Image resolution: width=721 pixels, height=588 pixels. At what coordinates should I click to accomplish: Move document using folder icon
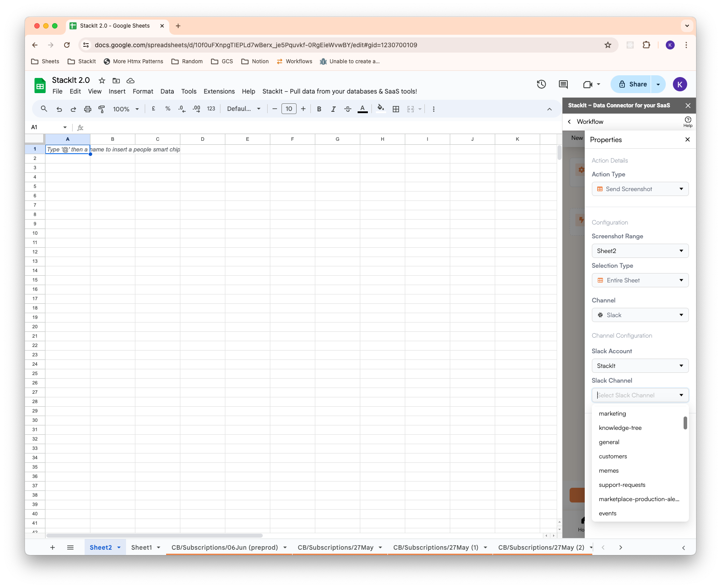coord(116,81)
